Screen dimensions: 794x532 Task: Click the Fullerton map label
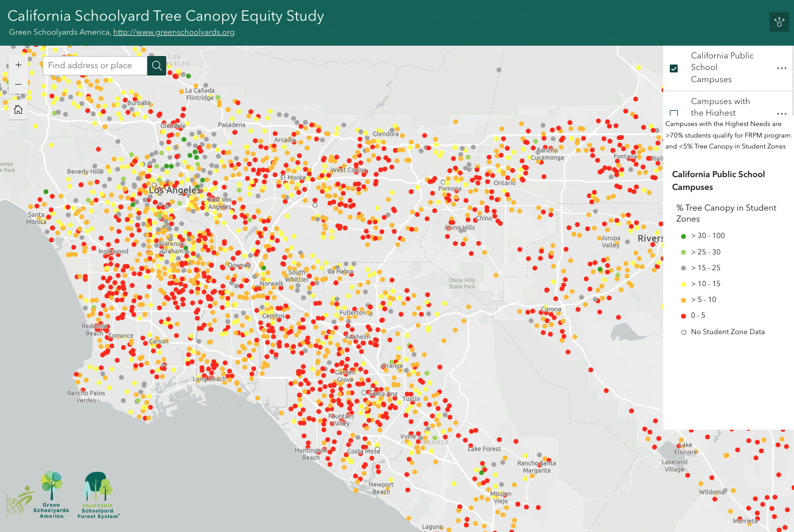click(x=353, y=312)
